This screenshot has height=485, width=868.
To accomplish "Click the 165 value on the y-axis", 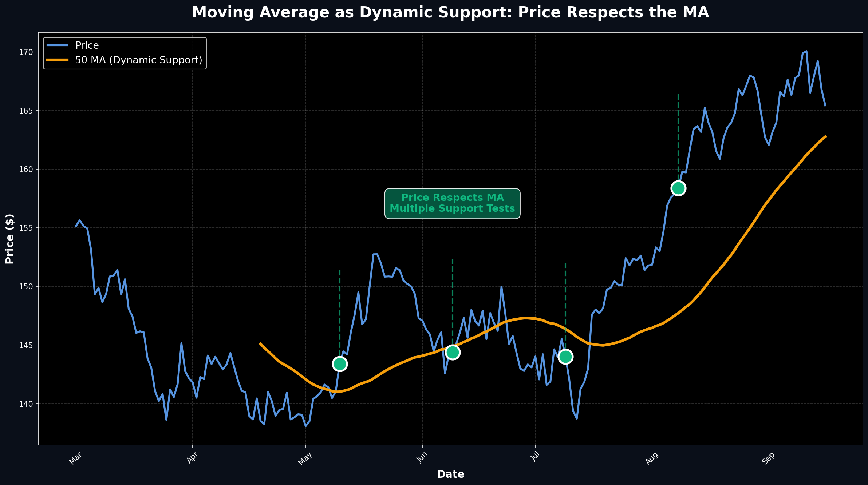I will pyautogui.click(x=26, y=109).
